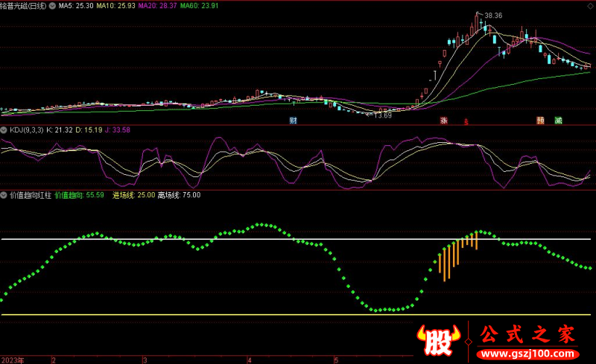The width and height of the screenshot is (596, 364).
Task: Open the www.gszj100.com link
Action: pyautogui.click(x=529, y=353)
